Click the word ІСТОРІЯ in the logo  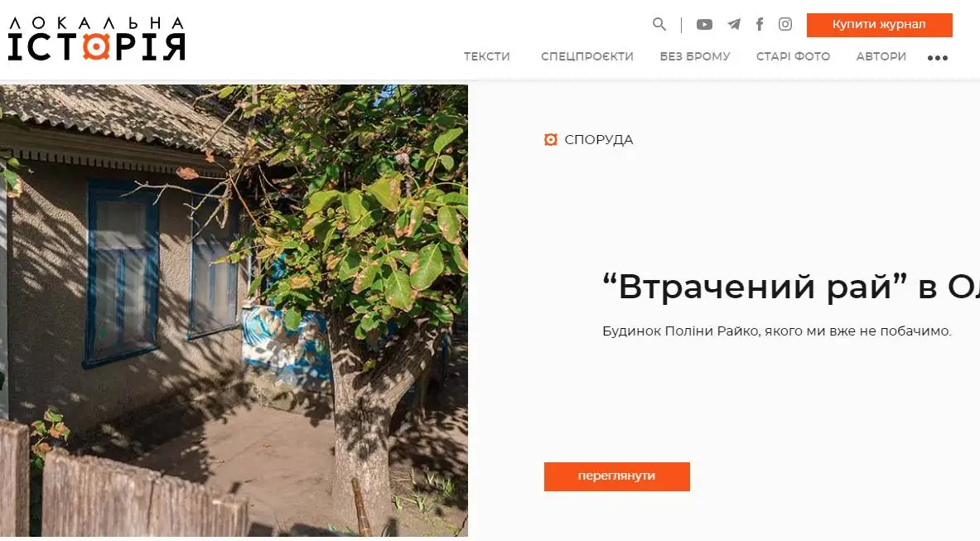[x=96, y=47]
